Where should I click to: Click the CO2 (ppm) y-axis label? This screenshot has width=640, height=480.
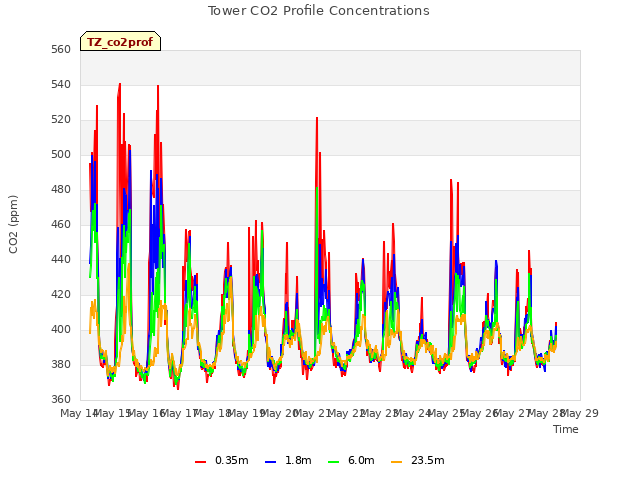tap(13, 224)
